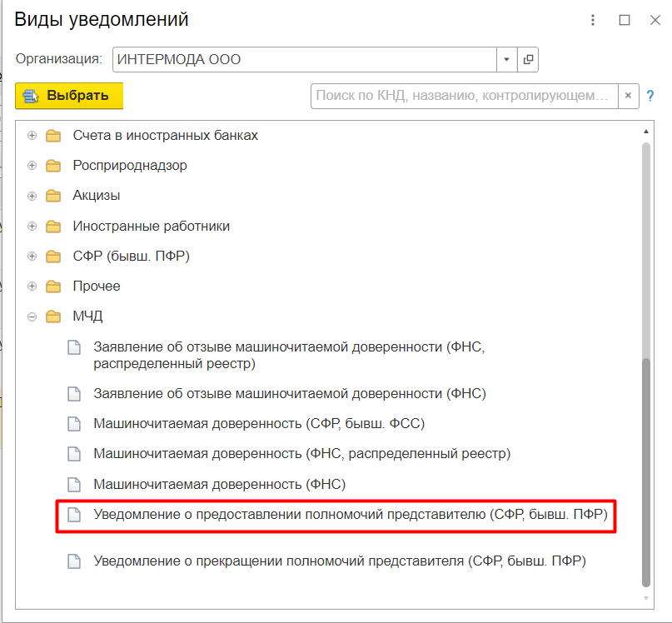Open search help question mark
The width and height of the screenshot is (672, 623).
tap(650, 96)
